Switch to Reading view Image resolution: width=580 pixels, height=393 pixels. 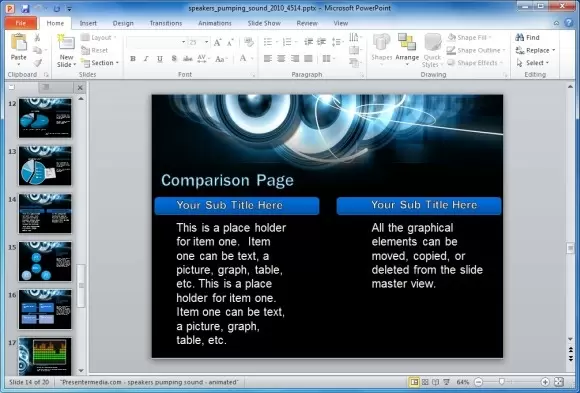click(436, 382)
